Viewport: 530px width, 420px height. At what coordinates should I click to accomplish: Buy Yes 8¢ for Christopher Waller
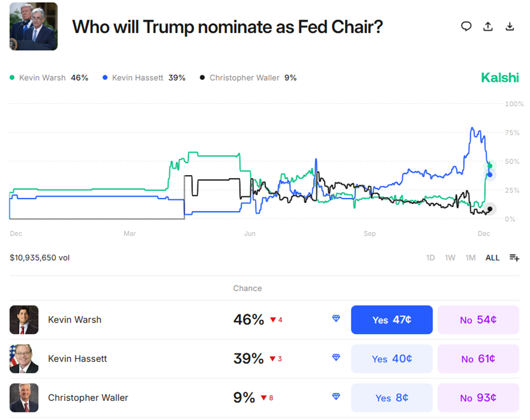click(x=392, y=398)
